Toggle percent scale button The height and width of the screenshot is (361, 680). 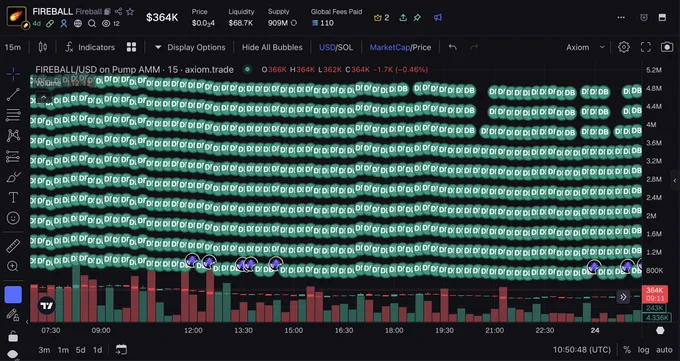(x=627, y=350)
